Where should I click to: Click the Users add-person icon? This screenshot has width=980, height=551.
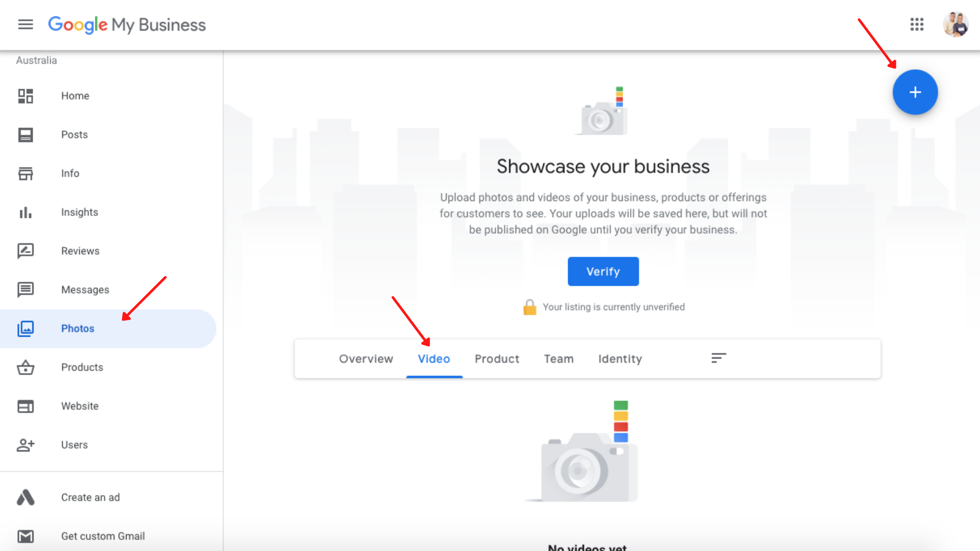point(26,445)
